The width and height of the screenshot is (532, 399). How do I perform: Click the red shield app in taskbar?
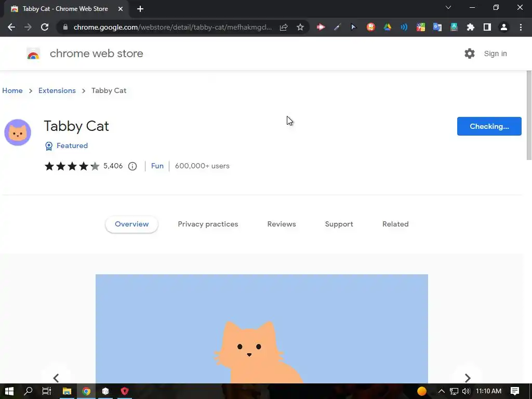125,391
